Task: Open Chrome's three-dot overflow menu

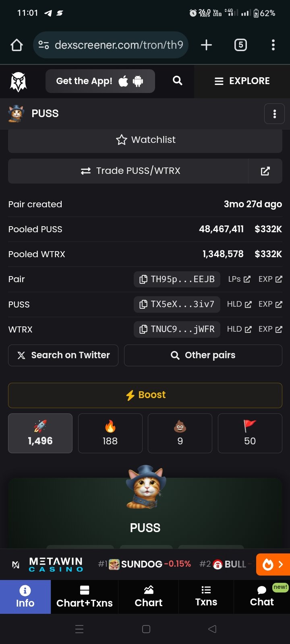Action: coord(273,45)
